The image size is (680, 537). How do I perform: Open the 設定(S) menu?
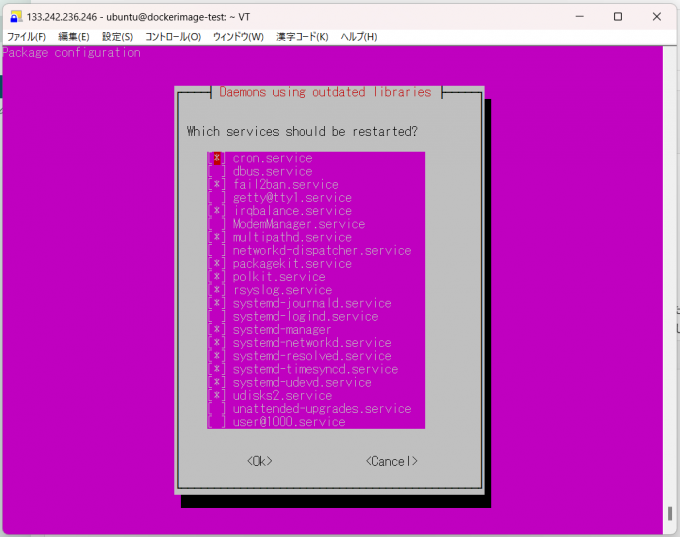click(117, 37)
